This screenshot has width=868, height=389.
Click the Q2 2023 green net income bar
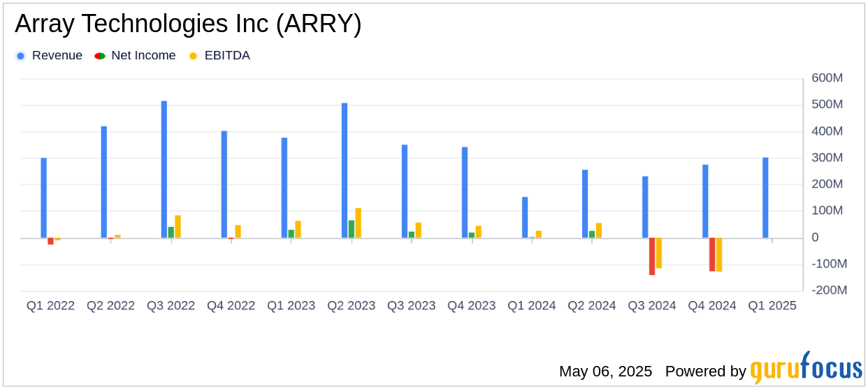[352, 229]
